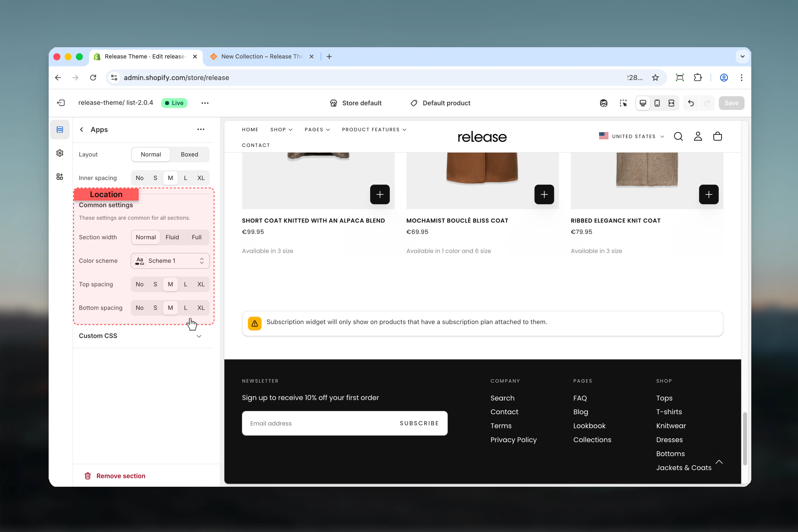798x532 pixels.
Task: Switch to desktop preview
Action: [643, 103]
